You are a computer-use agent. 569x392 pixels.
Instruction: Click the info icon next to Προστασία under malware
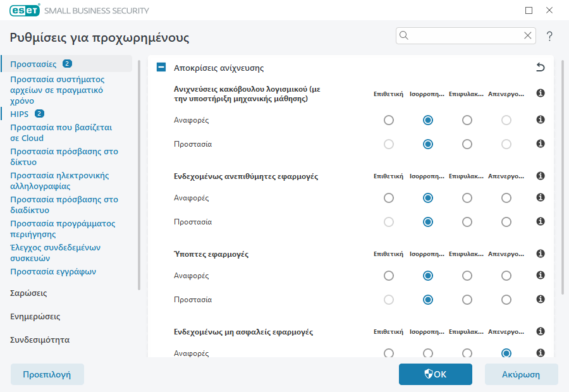coord(540,144)
